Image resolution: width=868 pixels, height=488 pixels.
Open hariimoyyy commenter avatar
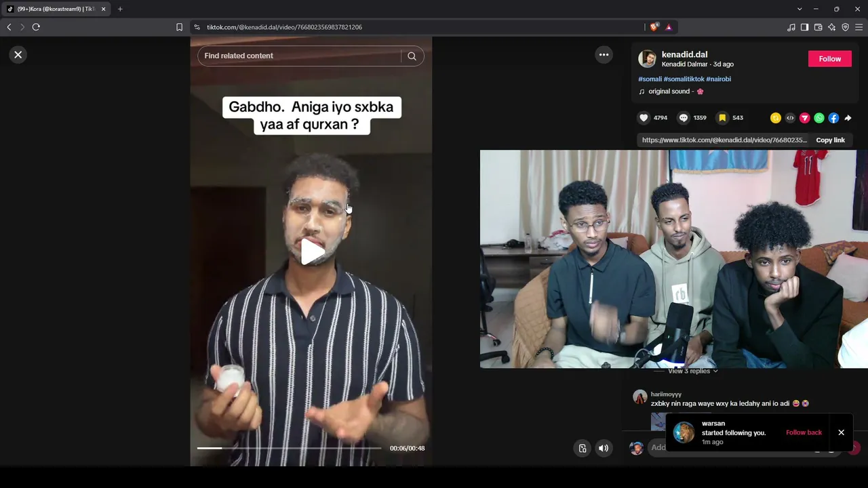click(639, 397)
